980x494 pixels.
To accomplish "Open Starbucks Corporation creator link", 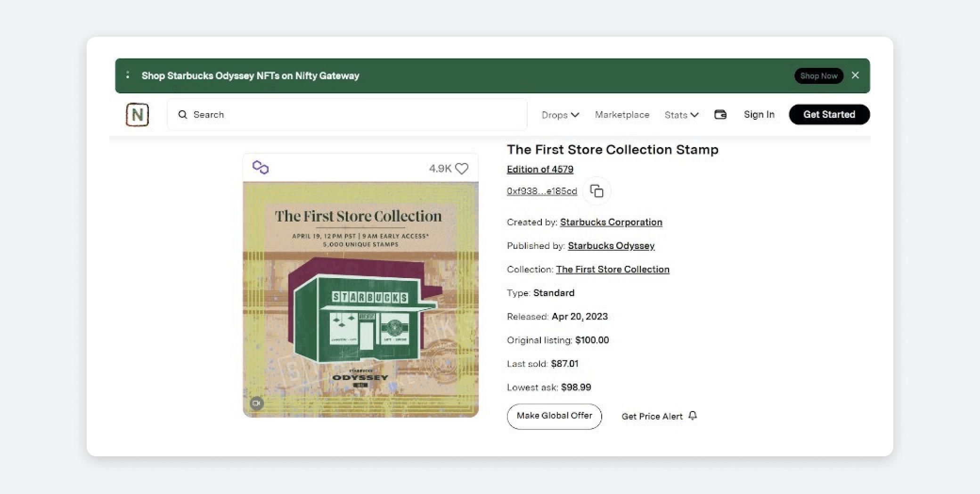I will point(611,222).
